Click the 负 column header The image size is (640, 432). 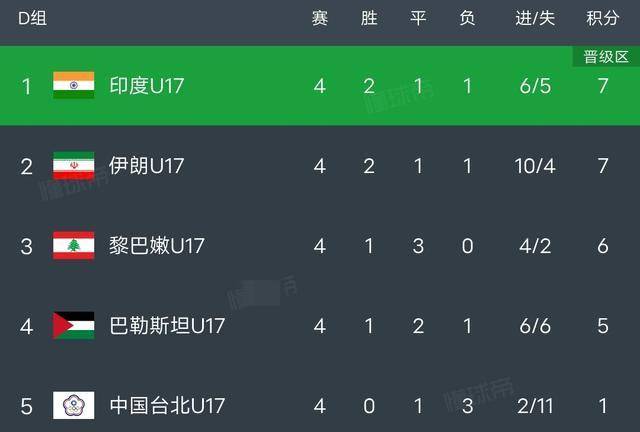point(467,19)
